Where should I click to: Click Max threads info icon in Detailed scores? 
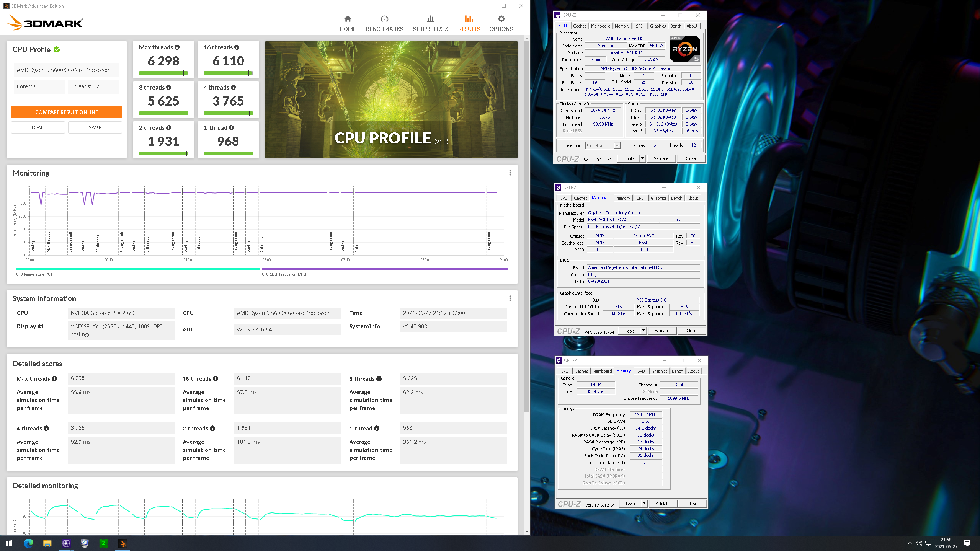tap(54, 379)
